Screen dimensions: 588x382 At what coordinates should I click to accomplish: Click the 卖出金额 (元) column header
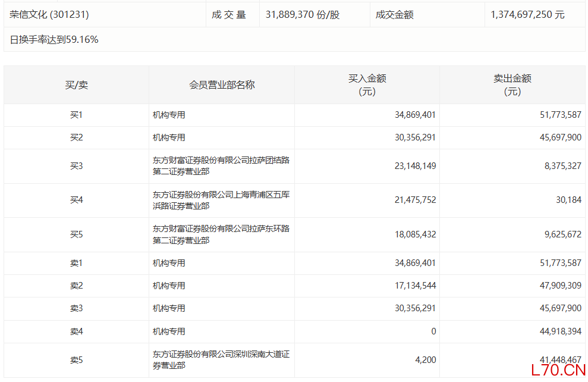click(512, 85)
